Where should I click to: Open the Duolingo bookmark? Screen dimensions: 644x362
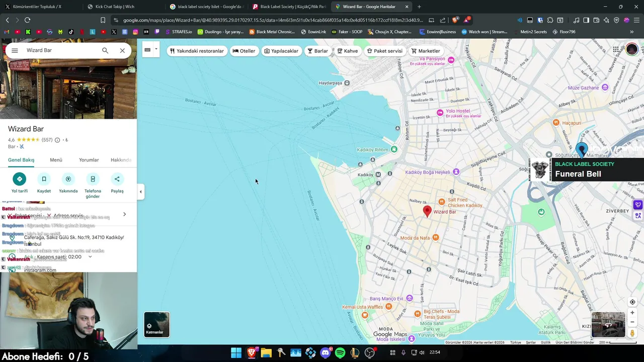(x=220, y=32)
